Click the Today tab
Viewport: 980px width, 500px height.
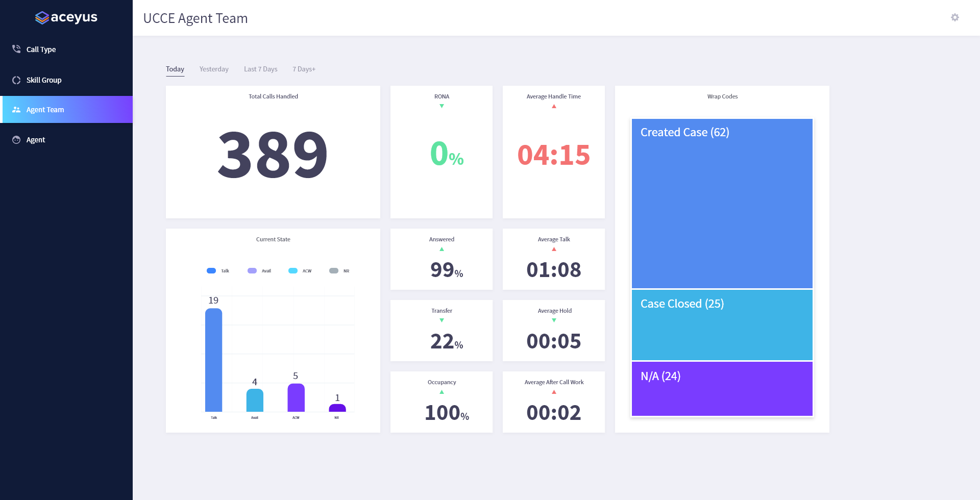(175, 69)
